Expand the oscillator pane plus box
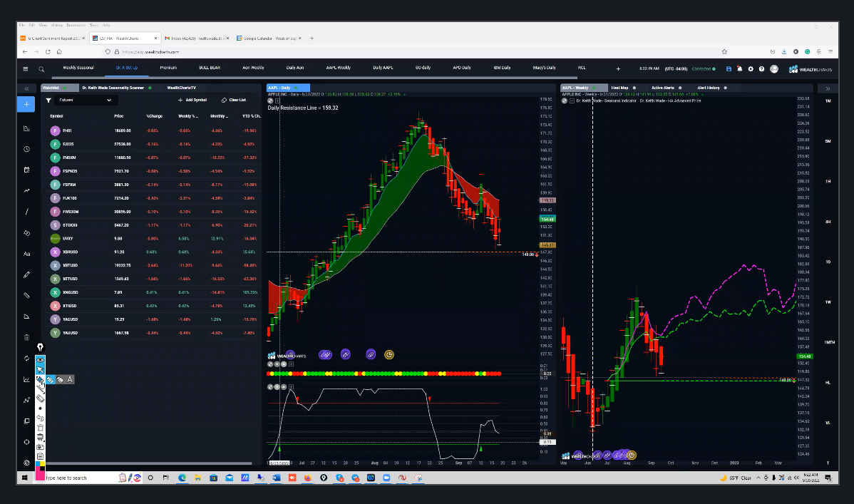The height and width of the screenshot is (504, 854). point(291,387)
